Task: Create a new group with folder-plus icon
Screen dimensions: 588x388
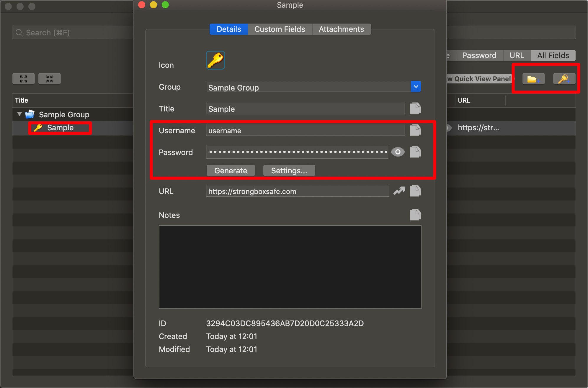Action: click(x=533, y=79)
